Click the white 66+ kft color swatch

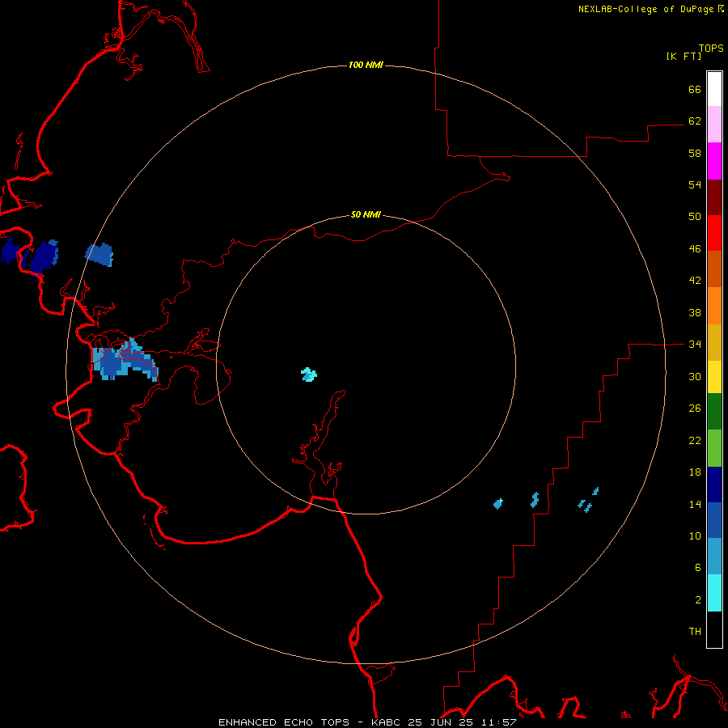[714, 89]
